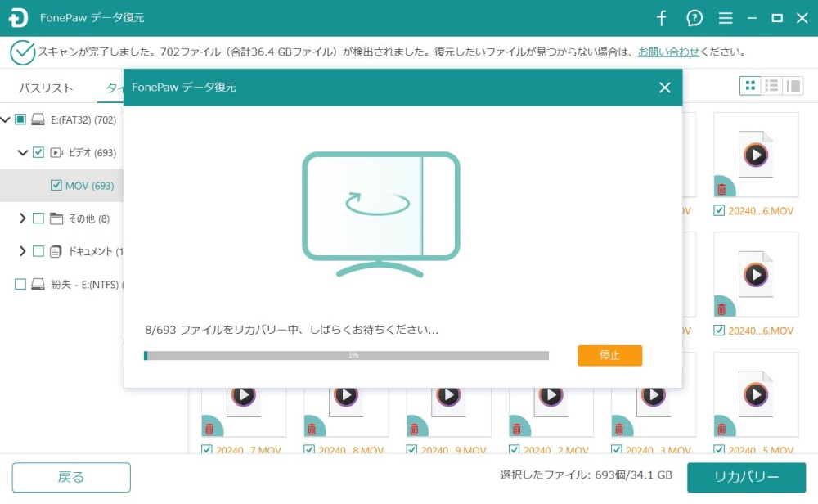Select the video thumbnail above 20240...8.MOV
Screen dimensions: 818x504
[346, 412]
